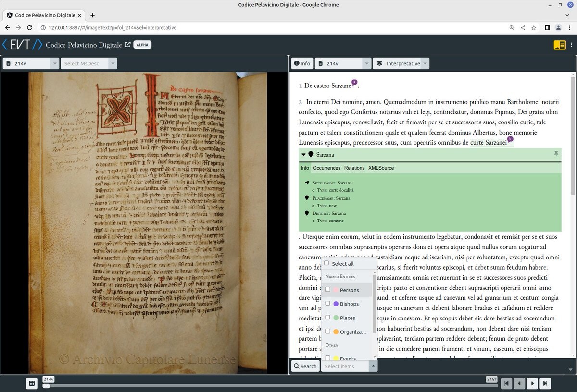Screen dimensions: 577x392
Task: Open the Select MsDesc dropdown
Action: 88,63
